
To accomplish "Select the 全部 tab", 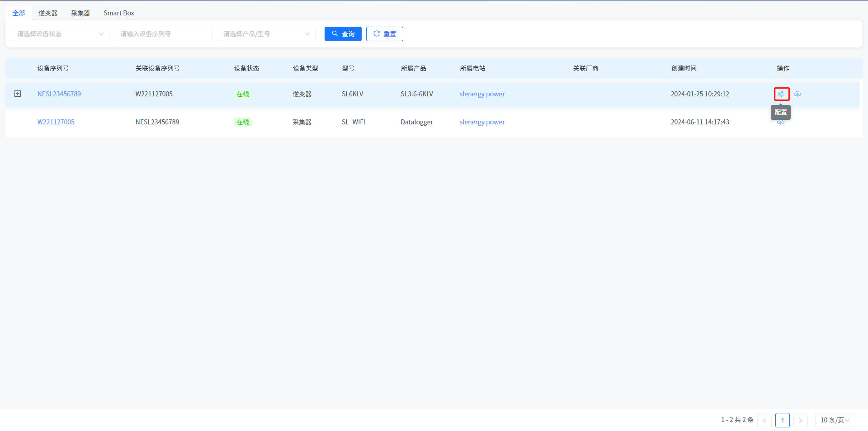I will click(x=19, y=13).
